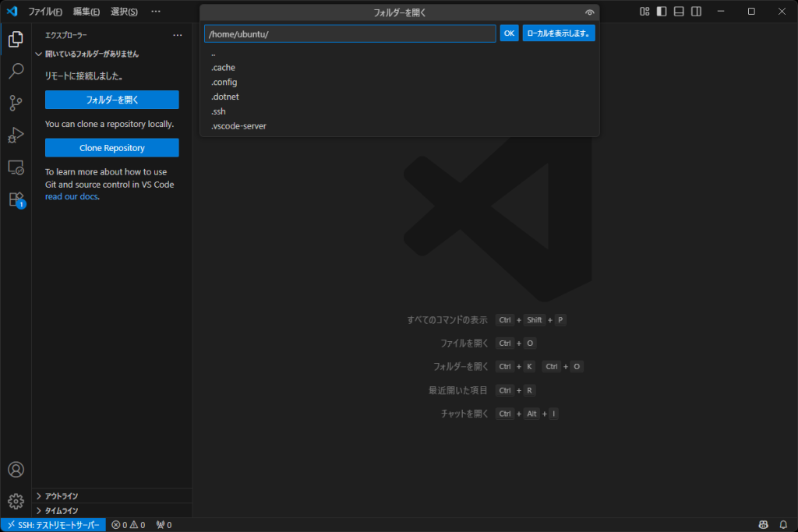Open the Accounts menu icon
Viewport: 798px width, 532px height.
(x=16, y=470)
